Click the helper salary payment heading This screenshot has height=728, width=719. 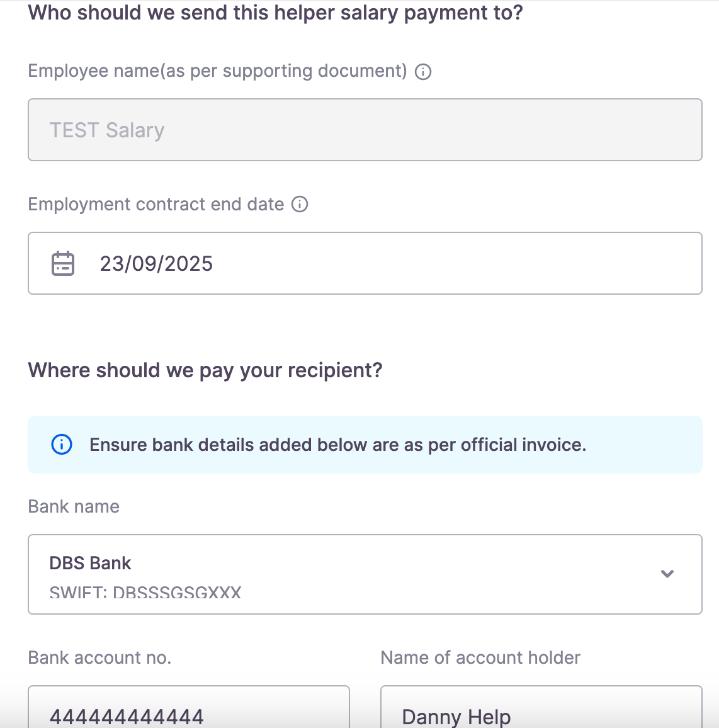[275, 13]
